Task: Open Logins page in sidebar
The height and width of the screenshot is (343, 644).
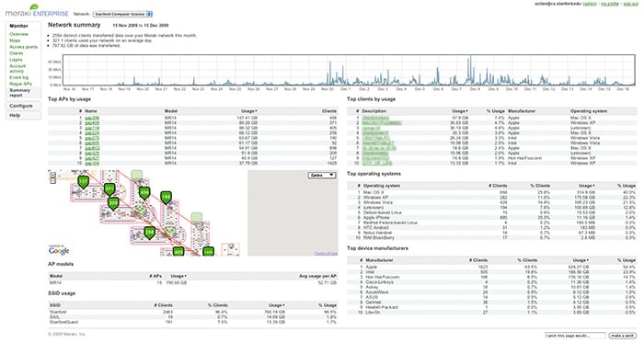Action: 16,60
